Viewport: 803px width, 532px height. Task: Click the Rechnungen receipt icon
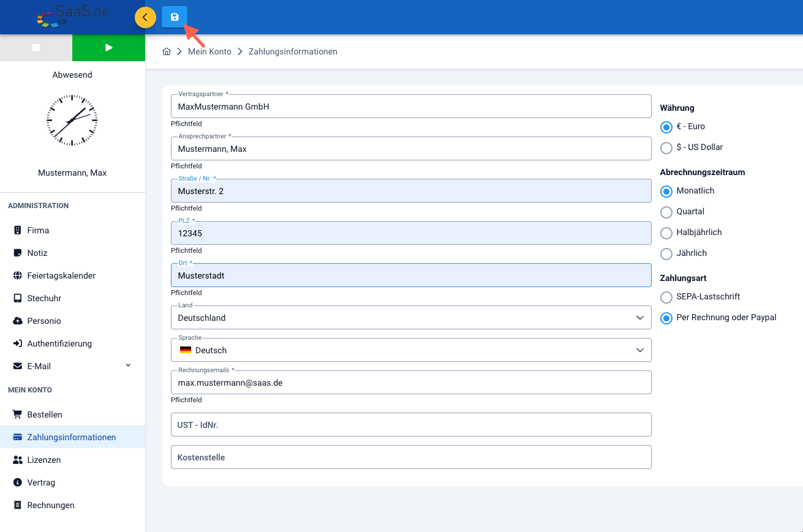pos(17,505)
